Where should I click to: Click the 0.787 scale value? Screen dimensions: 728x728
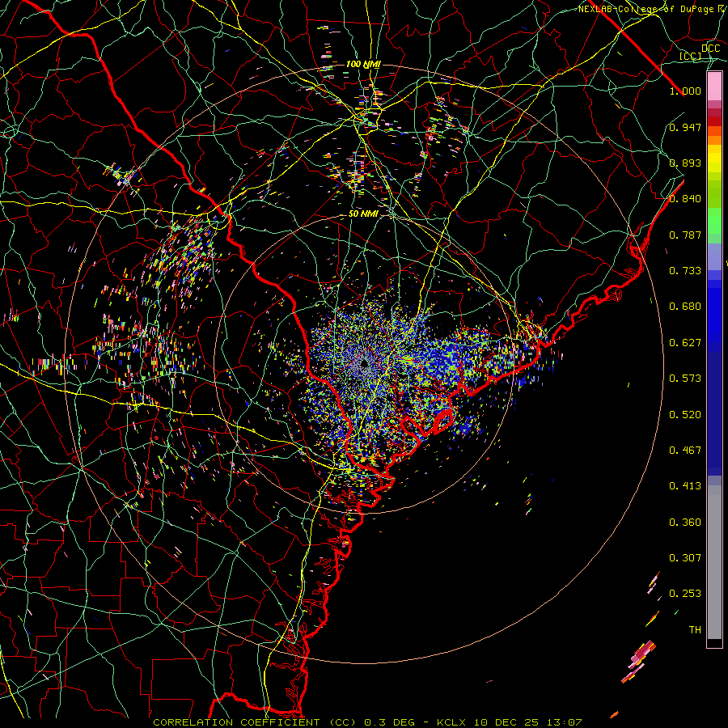(x=685, y=235)
